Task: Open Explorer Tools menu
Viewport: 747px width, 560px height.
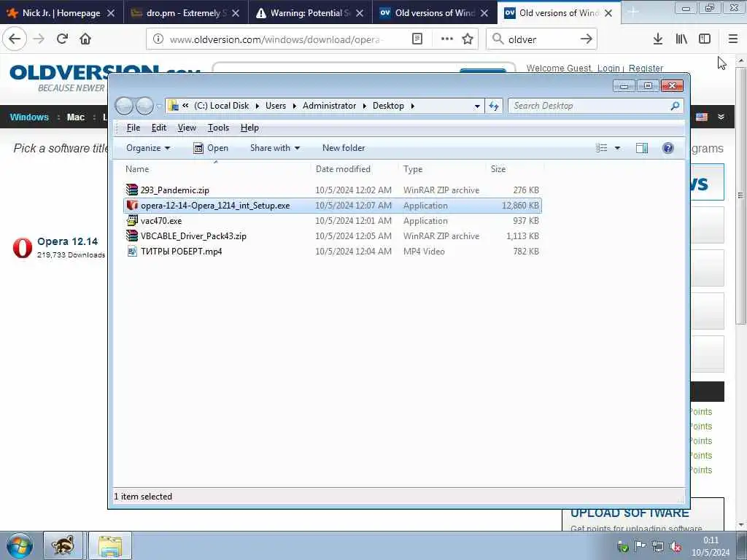Action: point(218,128)
